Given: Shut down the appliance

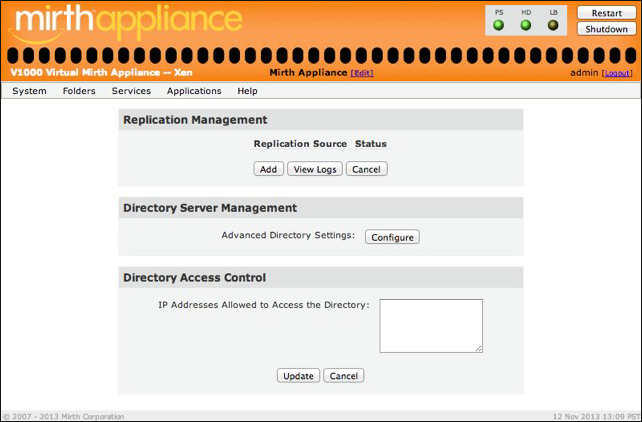Looking at the screenshot, I should [x=606, y=29].
